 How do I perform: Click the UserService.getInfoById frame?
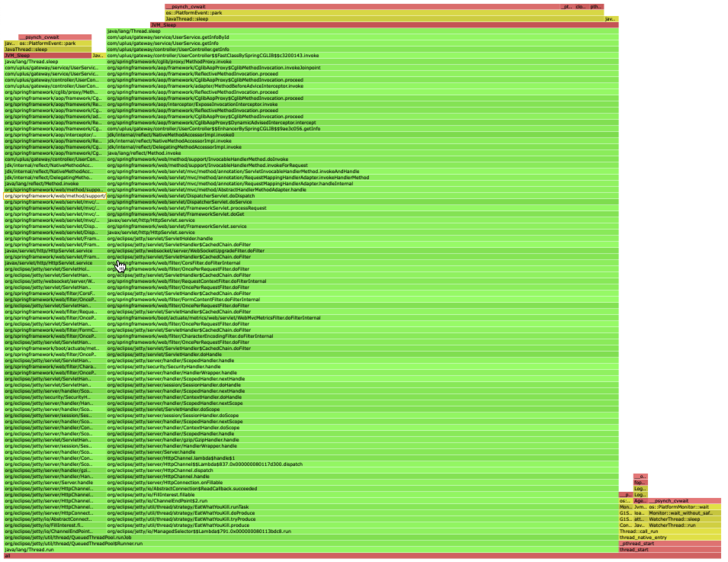pos(362,37)
